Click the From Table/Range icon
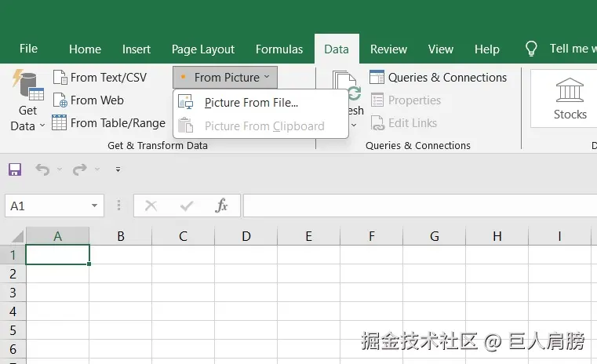 (60, 123)
